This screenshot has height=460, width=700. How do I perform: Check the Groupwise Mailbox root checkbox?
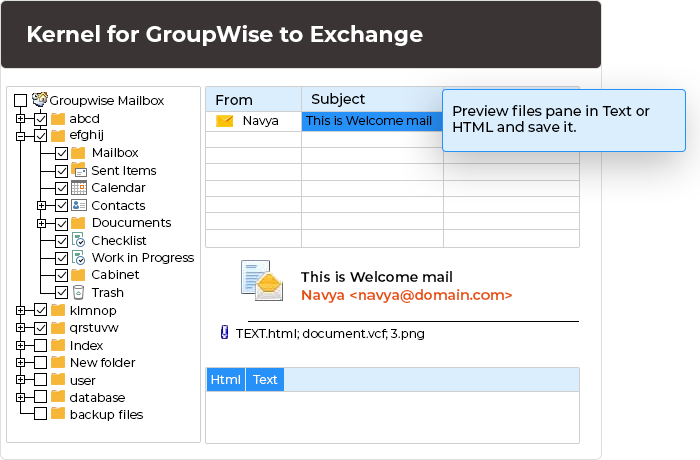(21, 100)
